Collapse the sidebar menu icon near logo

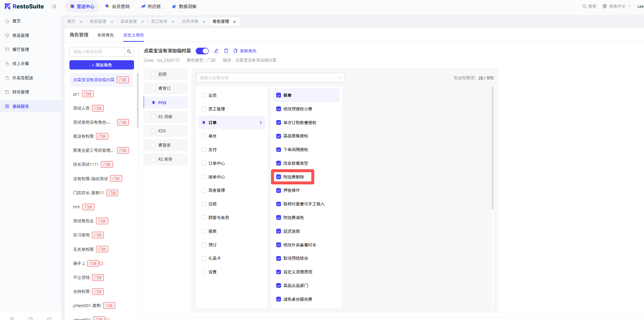54,7
